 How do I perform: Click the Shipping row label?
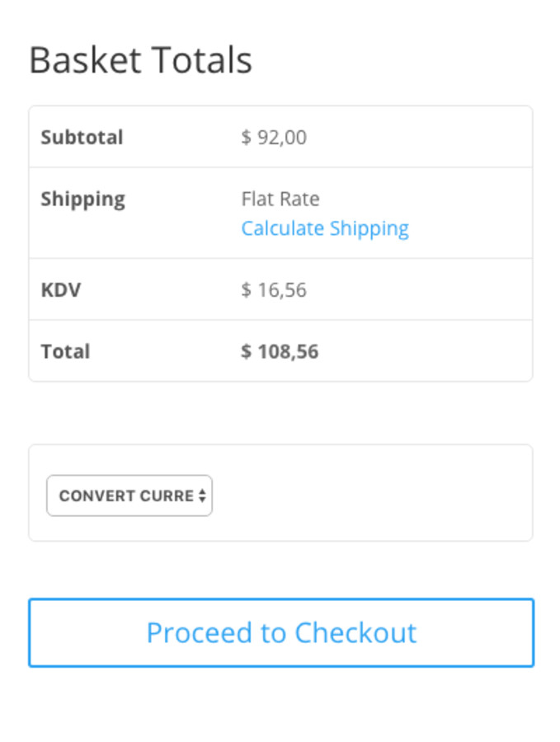(82, 199)
